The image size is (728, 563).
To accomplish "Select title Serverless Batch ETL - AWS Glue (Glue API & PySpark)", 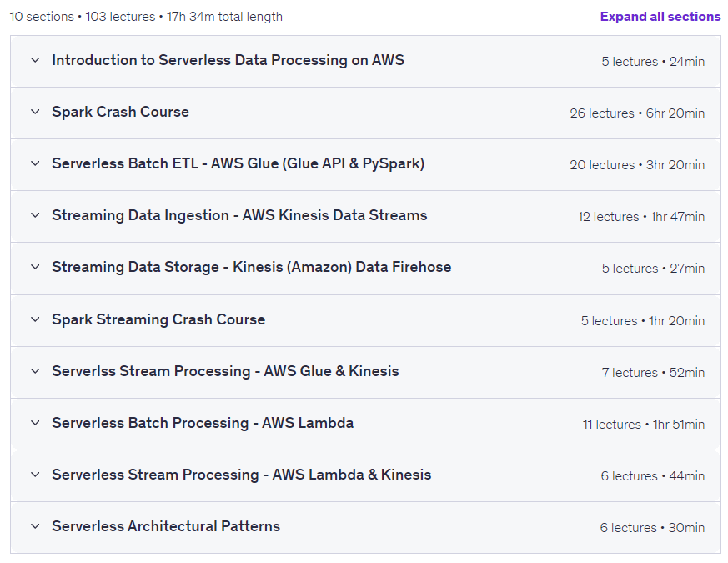I will (238, 164).
